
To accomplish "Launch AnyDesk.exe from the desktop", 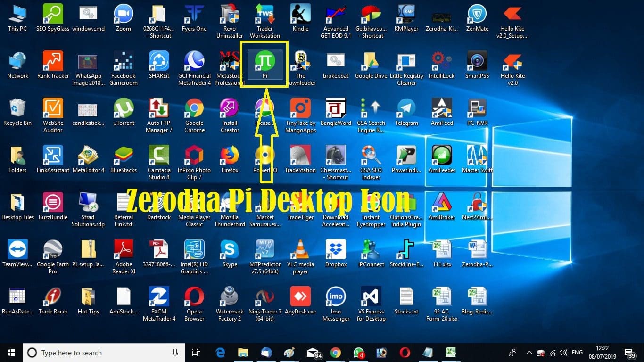I will point(300,300).
